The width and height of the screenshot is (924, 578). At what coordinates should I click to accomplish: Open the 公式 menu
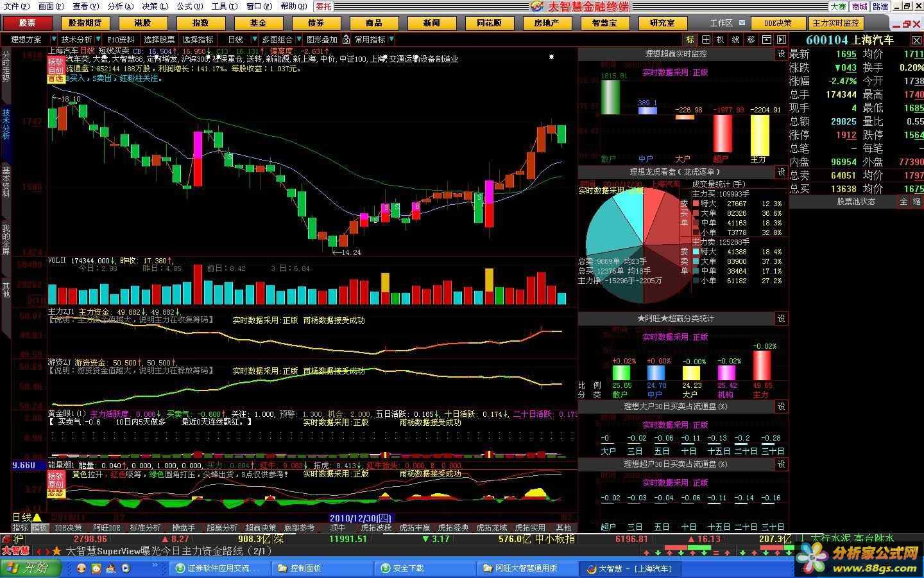[189, 6]
